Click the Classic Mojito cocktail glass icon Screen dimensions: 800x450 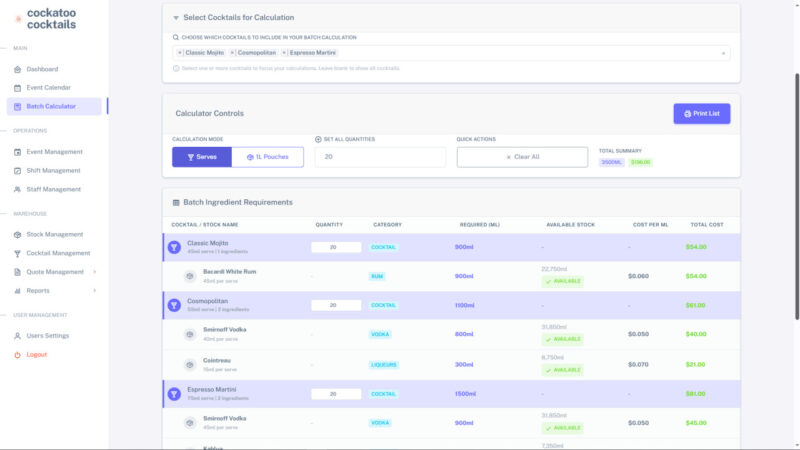(174, 247)
